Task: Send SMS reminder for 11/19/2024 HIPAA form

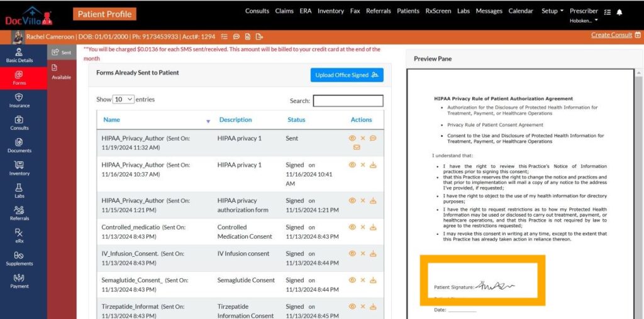Action: (373, 138)
